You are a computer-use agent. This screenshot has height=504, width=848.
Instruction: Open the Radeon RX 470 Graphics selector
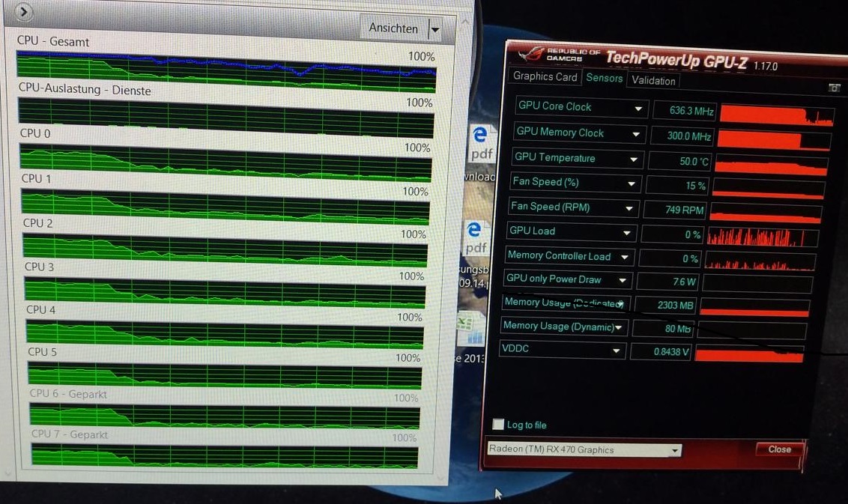(x=584, y=449)
